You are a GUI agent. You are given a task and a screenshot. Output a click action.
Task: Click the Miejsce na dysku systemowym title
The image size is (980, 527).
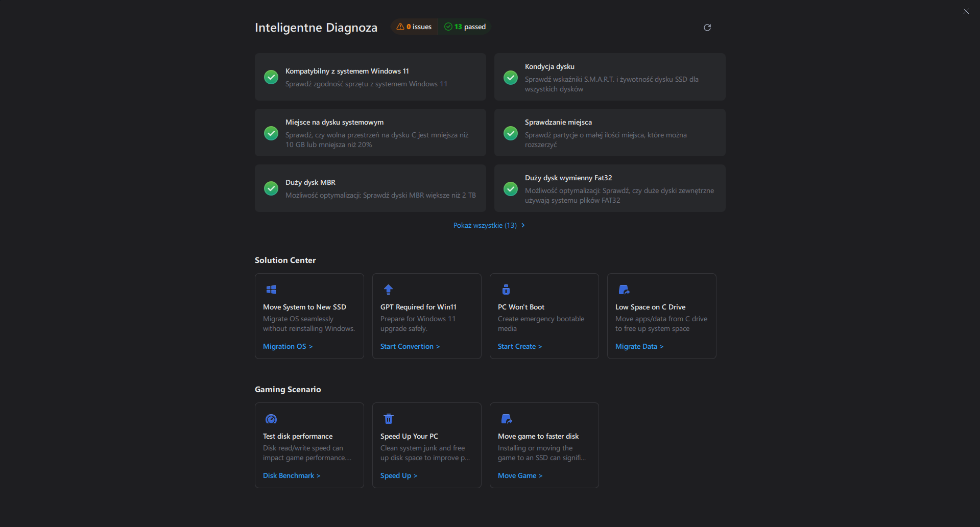(334, 122)
